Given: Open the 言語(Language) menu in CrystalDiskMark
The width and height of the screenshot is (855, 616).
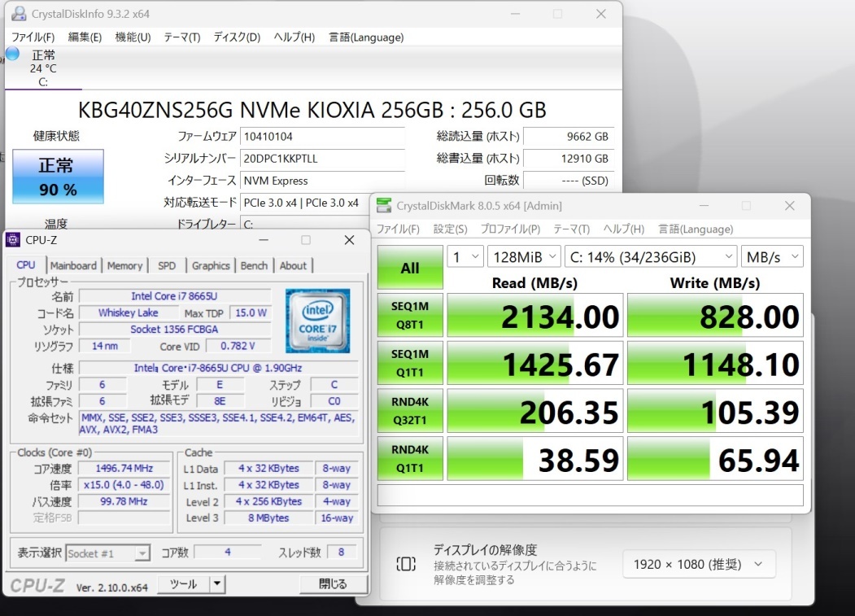Looking at the screenshot, I should pos(696,229).
